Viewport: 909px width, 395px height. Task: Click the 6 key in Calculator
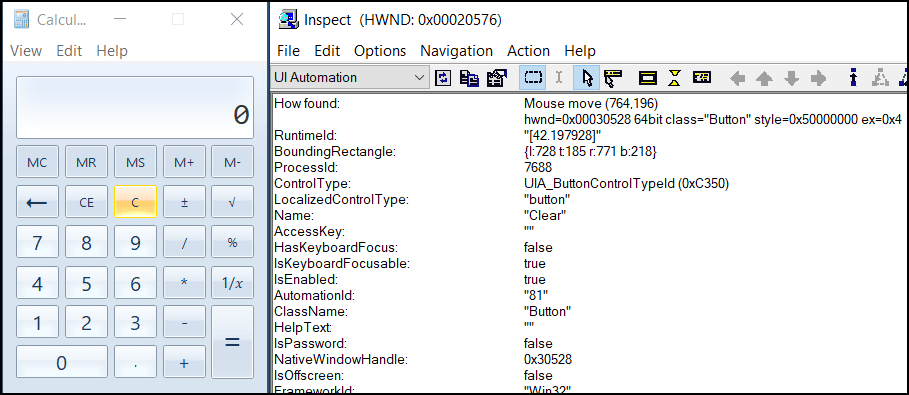tap(135, 282)
